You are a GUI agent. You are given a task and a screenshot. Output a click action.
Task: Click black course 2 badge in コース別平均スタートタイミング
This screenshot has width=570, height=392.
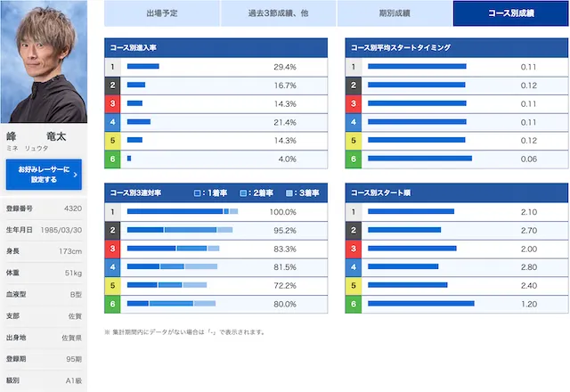click(x=354, y=86)
